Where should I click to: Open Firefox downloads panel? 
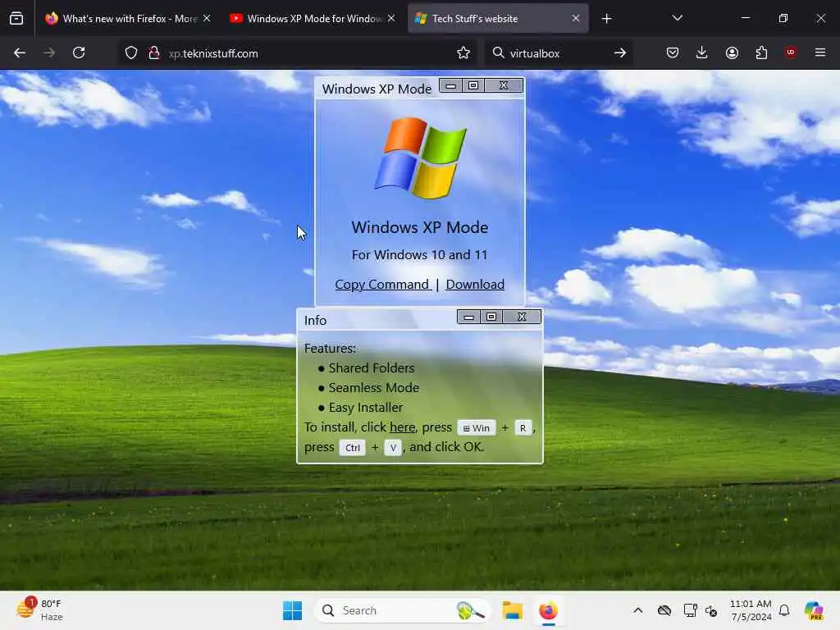pos(702,52)
